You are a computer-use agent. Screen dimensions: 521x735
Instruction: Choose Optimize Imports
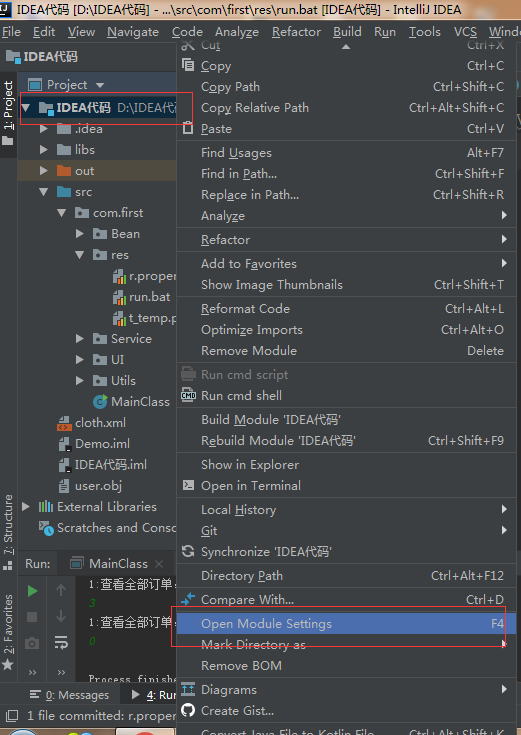tap(347, 330)
